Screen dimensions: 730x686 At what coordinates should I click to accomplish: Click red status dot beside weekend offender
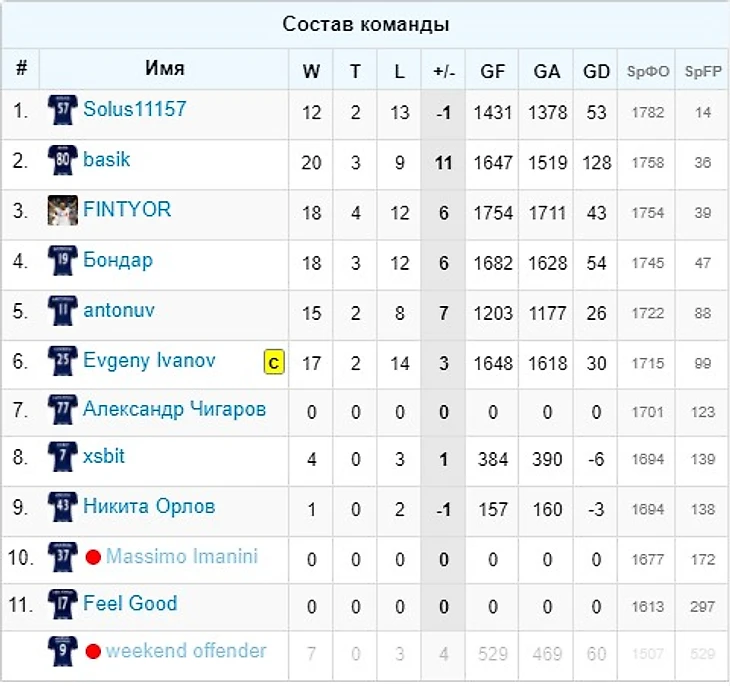click(93, 652)
